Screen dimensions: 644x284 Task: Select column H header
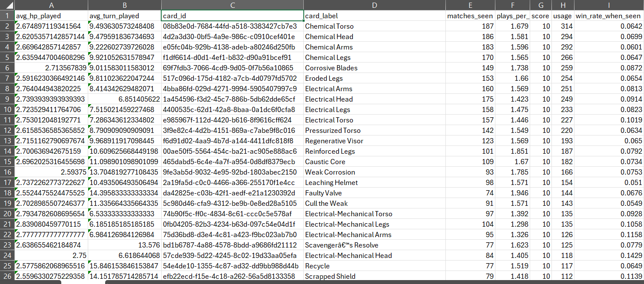(x=563, y=5)
